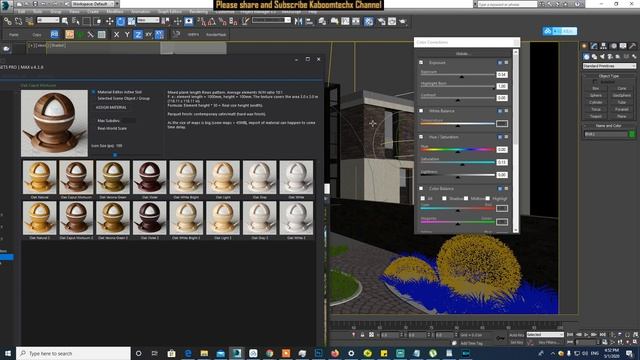Restrict to Y axis button
The height and width of the screenshot is (360, 640).
127,35
